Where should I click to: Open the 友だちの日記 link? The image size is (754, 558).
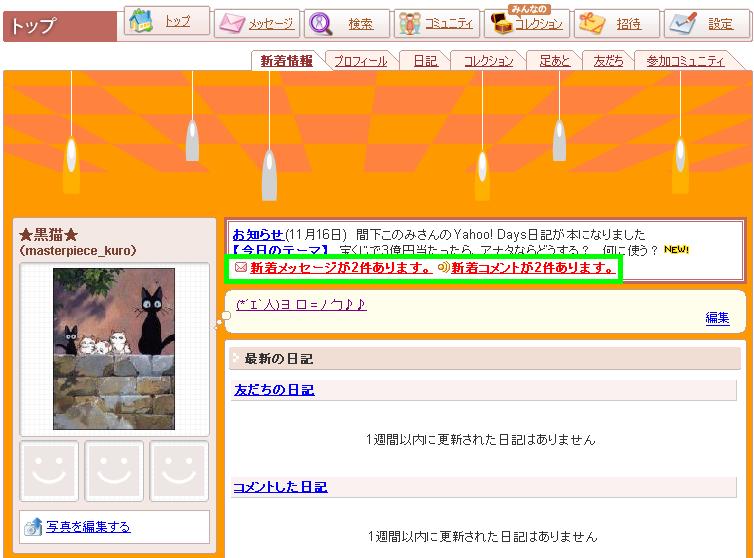tap(274, 390)
